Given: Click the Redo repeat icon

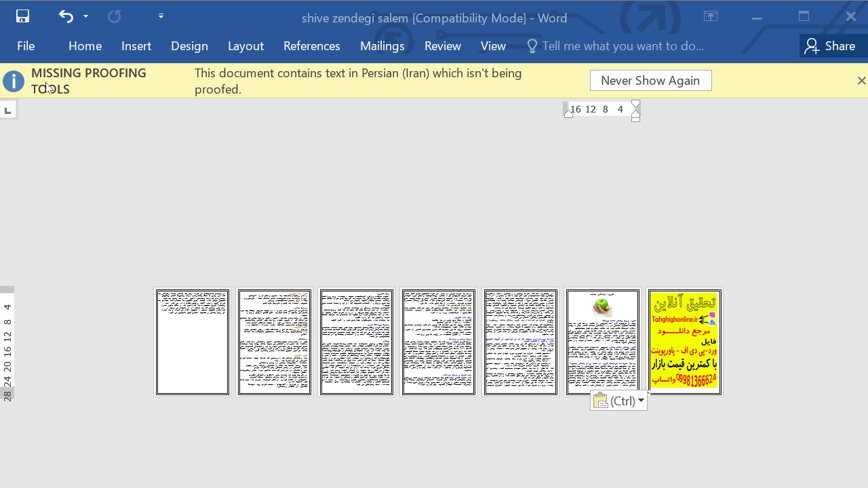Looking at the screenshot, I should [114, 16].
